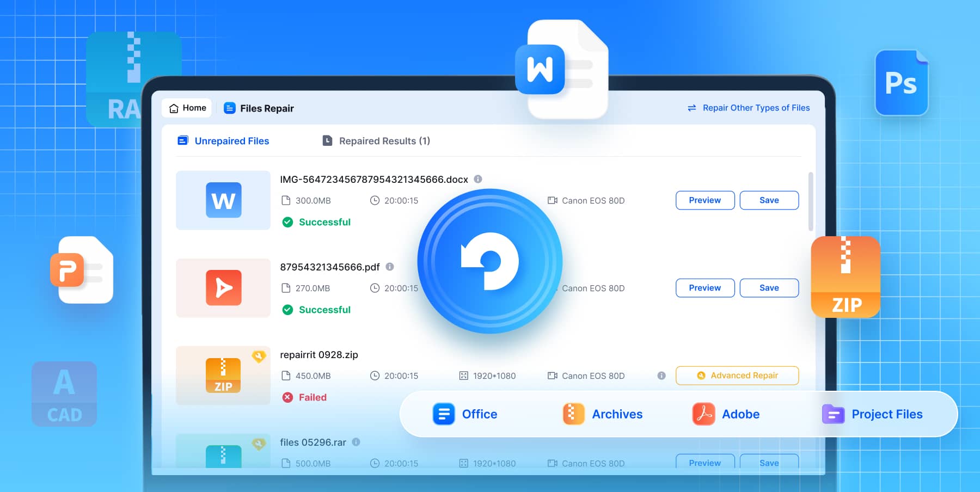The height and width of the screenshot is (492, 980).
Task: Preview the 87954321345666.pdf file
Action: point(705,288)
